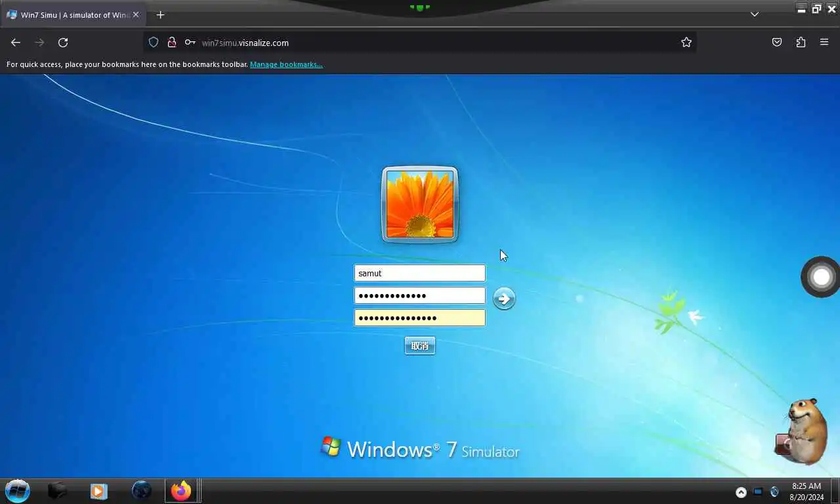Go back to previous page
Image resolution: width=840 pixels, height=504 pixels.
[16, 43]
